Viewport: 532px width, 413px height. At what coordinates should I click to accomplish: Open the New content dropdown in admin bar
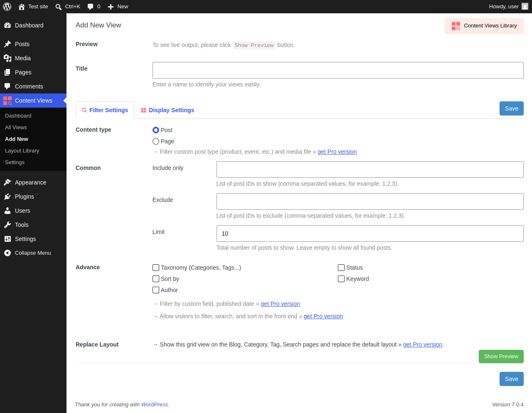(118, 7)
